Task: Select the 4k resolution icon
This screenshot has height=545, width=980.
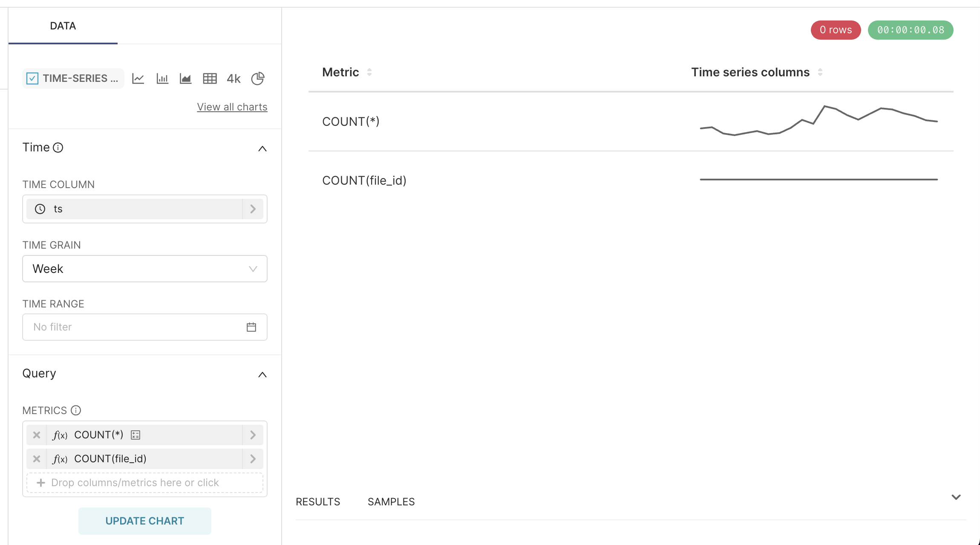Action: click(x=233, y=78)
